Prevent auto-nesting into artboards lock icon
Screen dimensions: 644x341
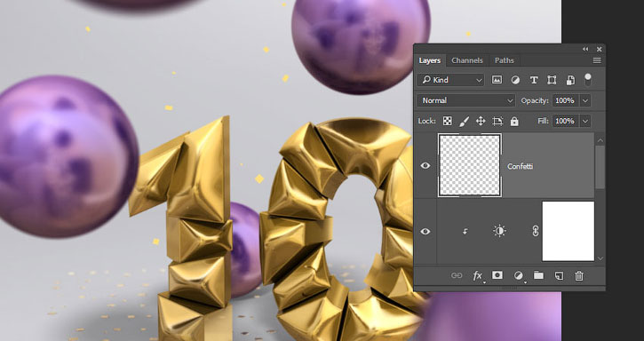click(497, 121)
